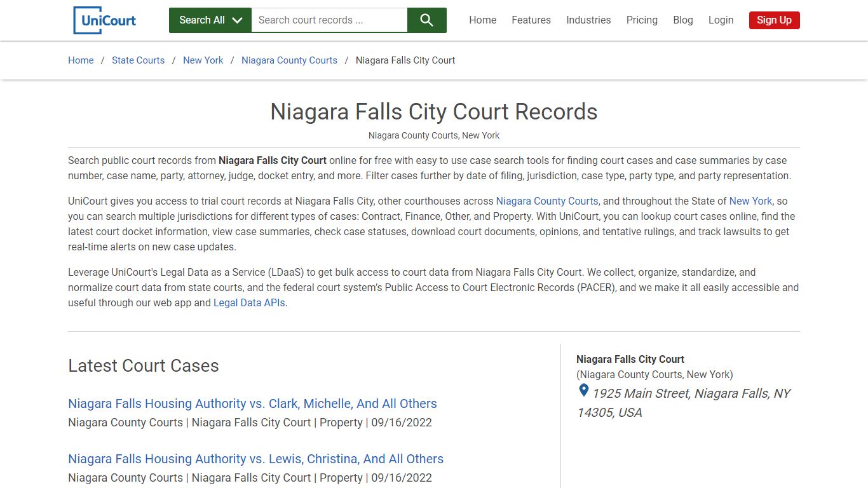This screenshot has width=868, height=488.
Task: Go to State Courts breadcrumb
Action: (138, 60)
